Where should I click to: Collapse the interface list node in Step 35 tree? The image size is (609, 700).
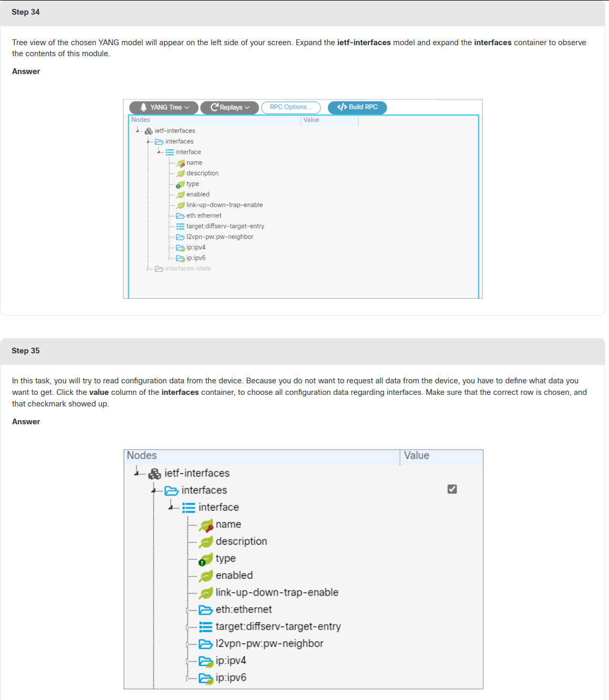[171, 507]
